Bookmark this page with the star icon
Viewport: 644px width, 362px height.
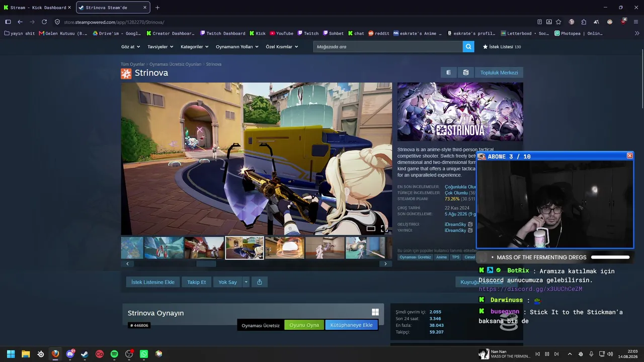pos(558,22)
